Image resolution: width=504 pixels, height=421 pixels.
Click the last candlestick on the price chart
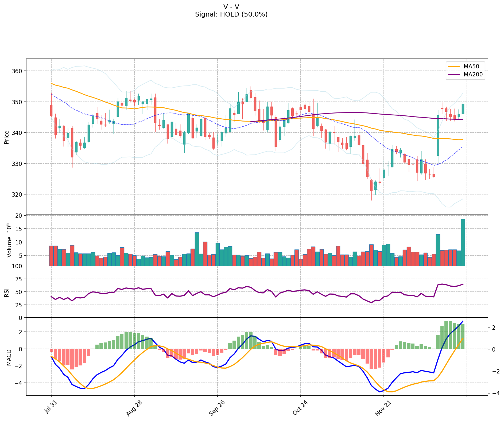463,109
